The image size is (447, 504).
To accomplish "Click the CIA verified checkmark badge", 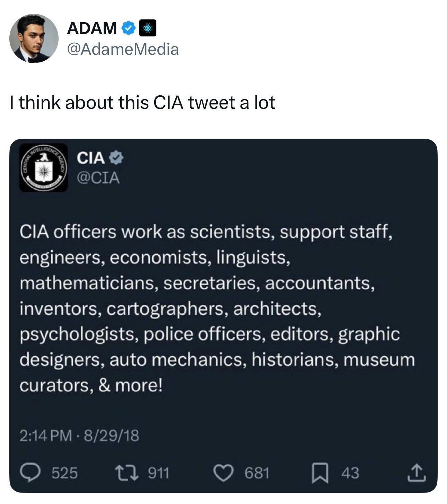I will pyautogui.click(x=116, y=158).
